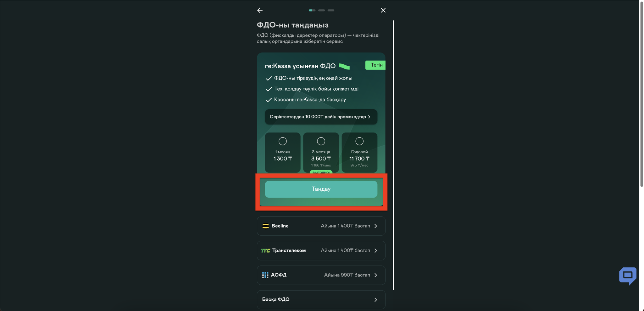Click 'Кассаны re:Kassa-да басқару' text
Screen dimensions: 644x311
[310, 100]
